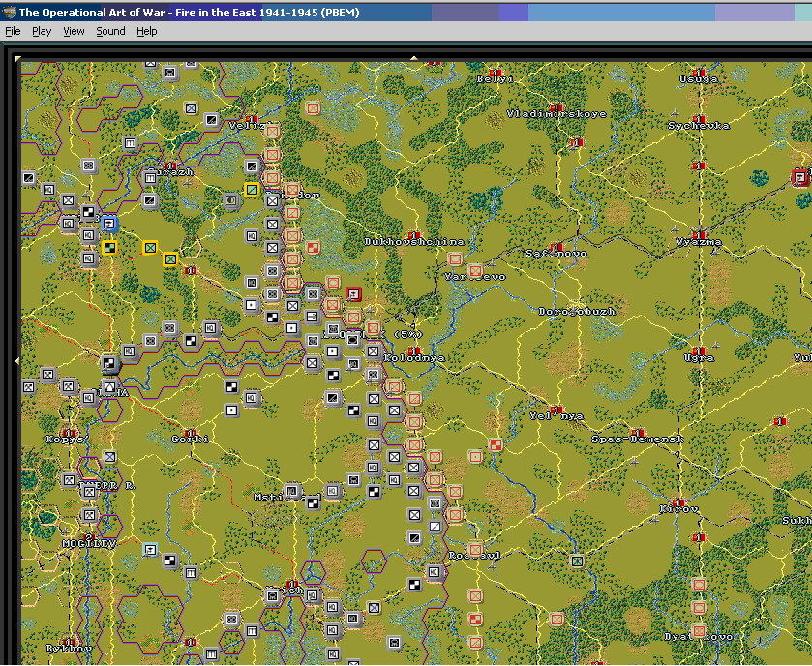Image resolution: width=812 pixels, height=666 pixels.
Task: Select the red Soviet unit east of Sychevka
Action: [800, 178]
